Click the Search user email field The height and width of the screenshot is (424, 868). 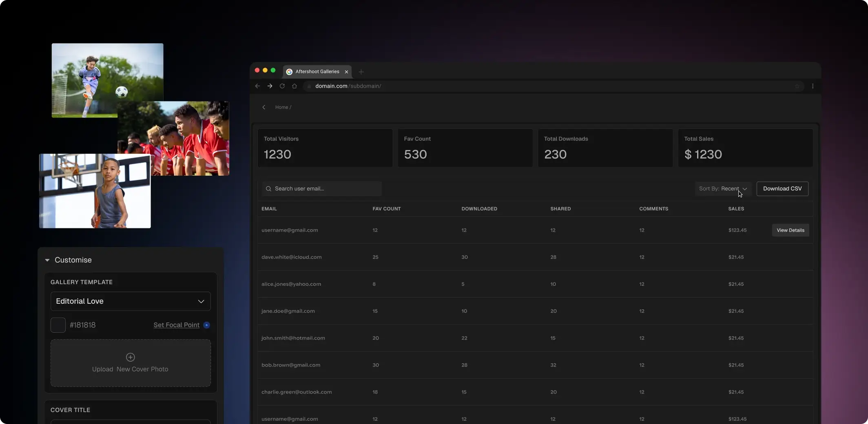click(x=322, y=189)
